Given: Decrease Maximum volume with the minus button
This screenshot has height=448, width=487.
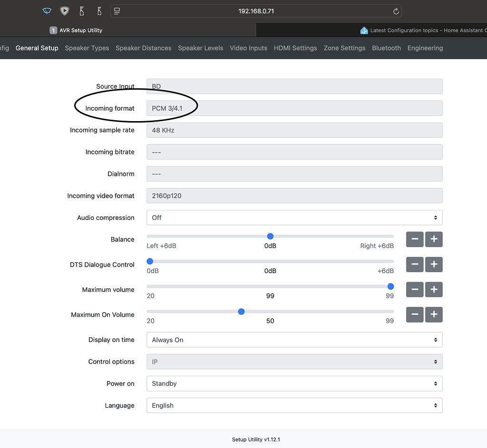Looking at the screenshot, I should coord(414,289).
